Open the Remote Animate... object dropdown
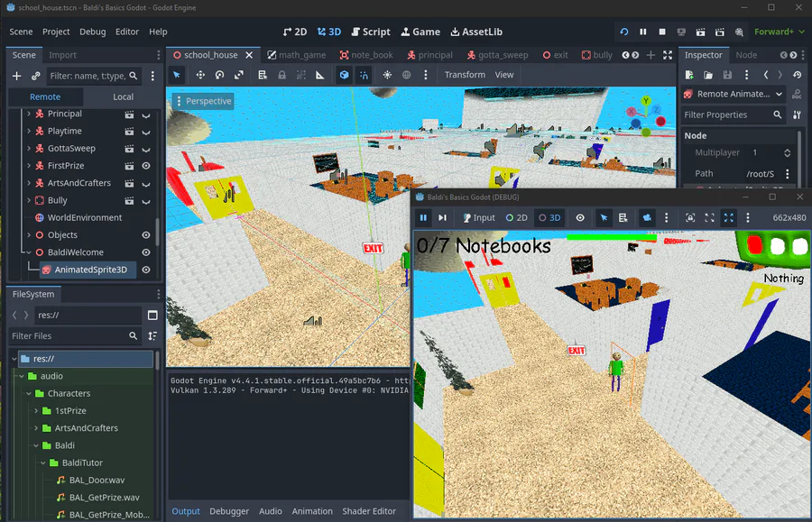Viewport: 812px width, 522px height. click(x=734, y=94)
